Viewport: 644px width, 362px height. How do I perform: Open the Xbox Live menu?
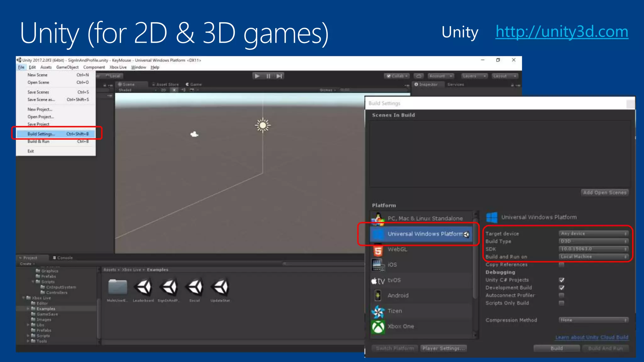[x=118, y=67]
